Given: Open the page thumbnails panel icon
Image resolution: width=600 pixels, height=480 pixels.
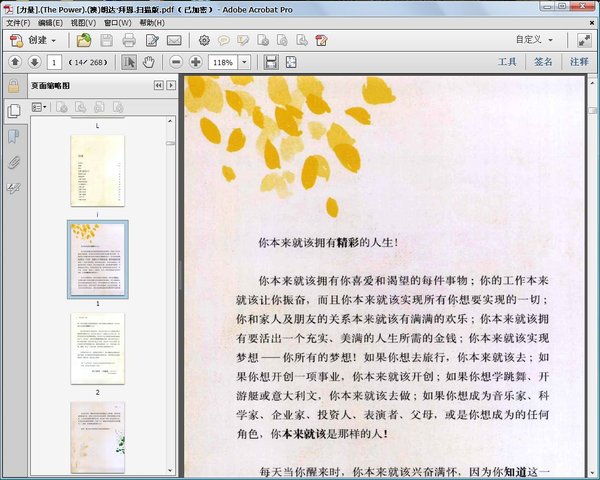Looking at the screenshot, I should tap(14, 111).
